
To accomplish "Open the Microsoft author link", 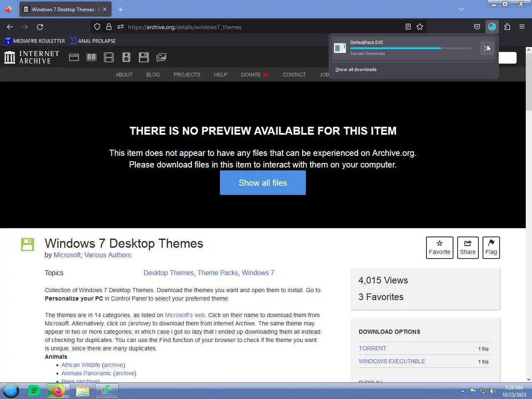I will coord(67,255).
